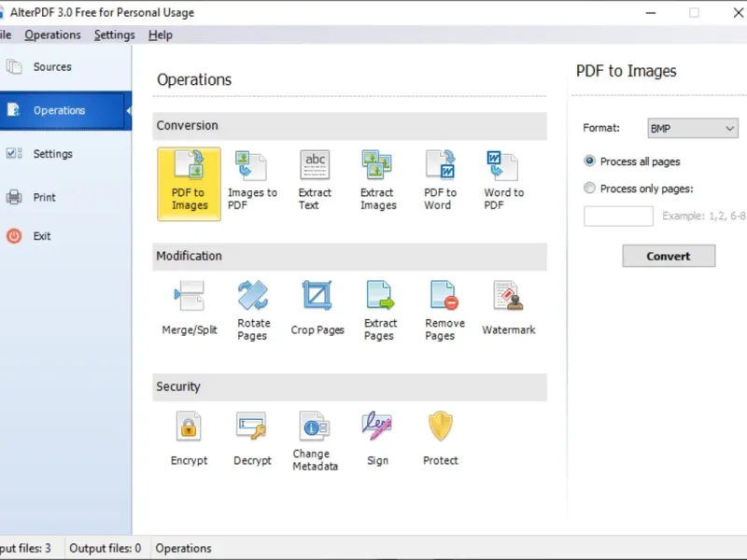Collapse sidebar with the arrow beside Operations
This screenshot has height=560, width=747.
(x=128, y=110)
